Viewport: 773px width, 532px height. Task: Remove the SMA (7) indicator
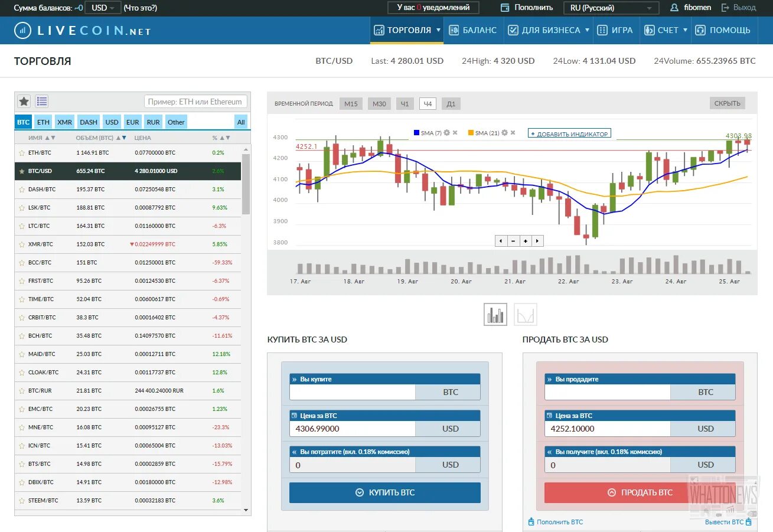pos(455,133)
